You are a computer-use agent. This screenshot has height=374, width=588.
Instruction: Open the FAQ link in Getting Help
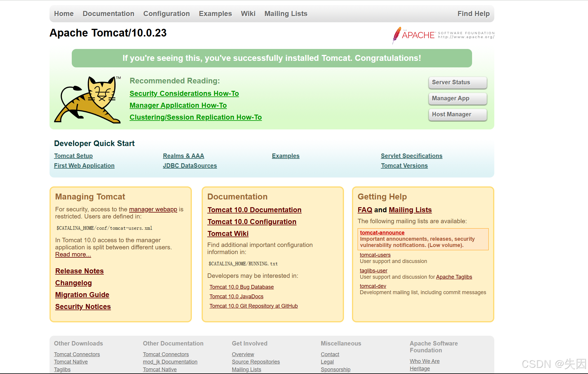pos(365,210)
